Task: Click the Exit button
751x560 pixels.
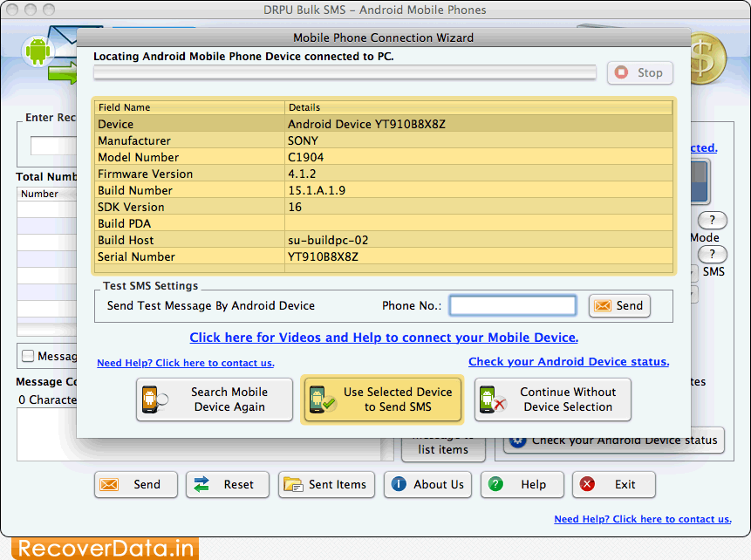Action: tap(614, 485)
